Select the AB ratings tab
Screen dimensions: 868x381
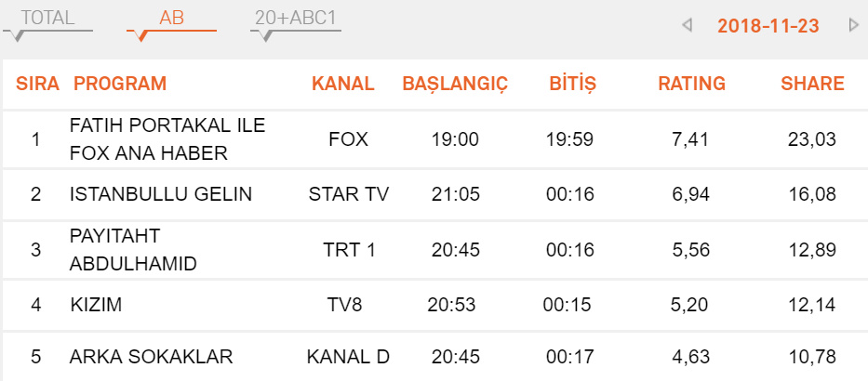pyautogui.click(x=171, y=19)
